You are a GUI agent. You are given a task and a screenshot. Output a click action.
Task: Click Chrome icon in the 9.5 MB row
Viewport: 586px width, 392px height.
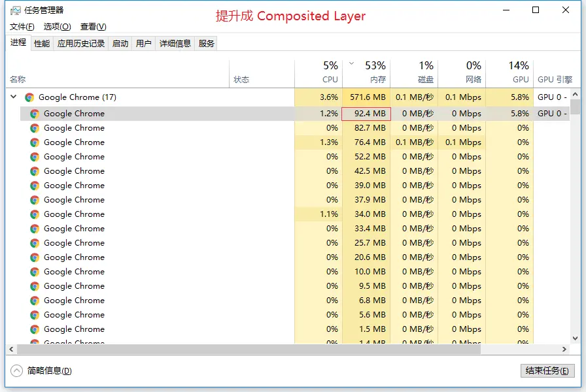tap(35, 286)
